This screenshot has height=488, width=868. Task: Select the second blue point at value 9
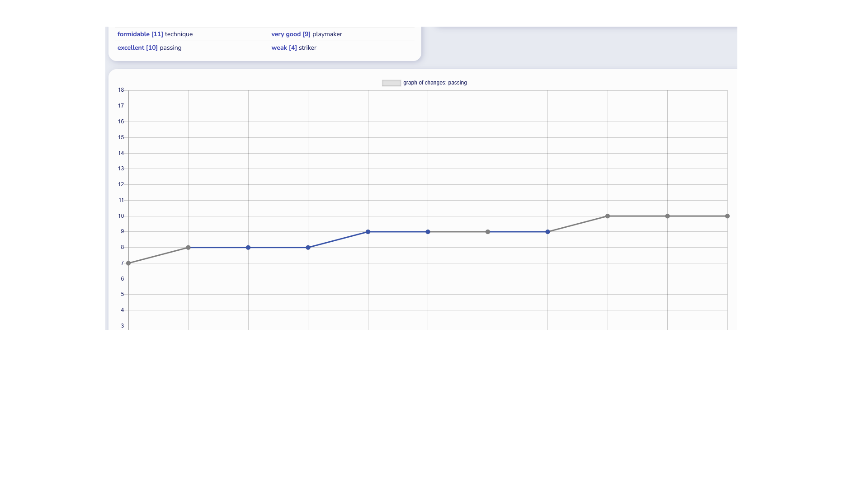pos(428,232)
